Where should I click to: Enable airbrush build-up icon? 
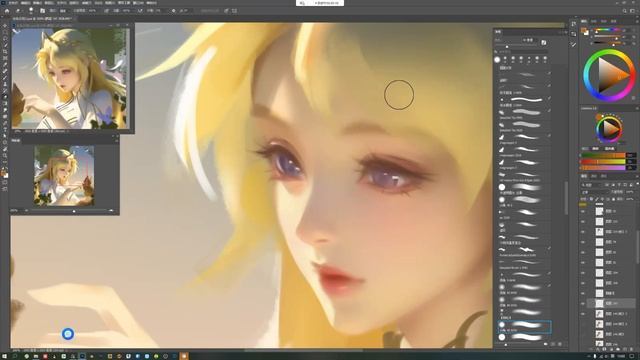click(x=140, y=11)
